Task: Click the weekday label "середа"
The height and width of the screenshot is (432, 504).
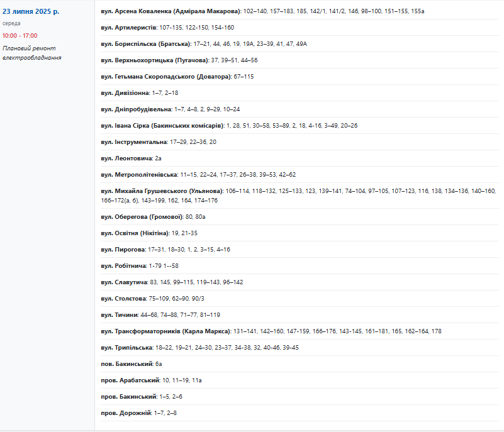Action: (x=11, y=23)
